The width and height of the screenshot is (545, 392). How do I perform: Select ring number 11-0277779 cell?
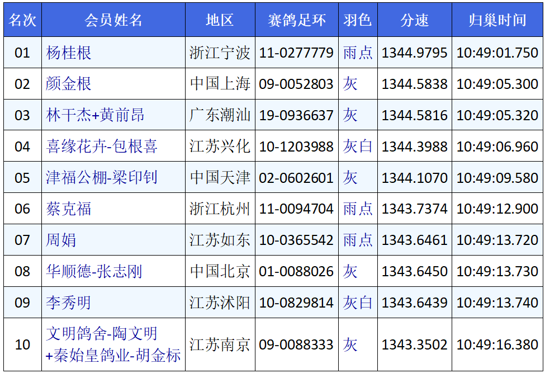coord(296,53)
